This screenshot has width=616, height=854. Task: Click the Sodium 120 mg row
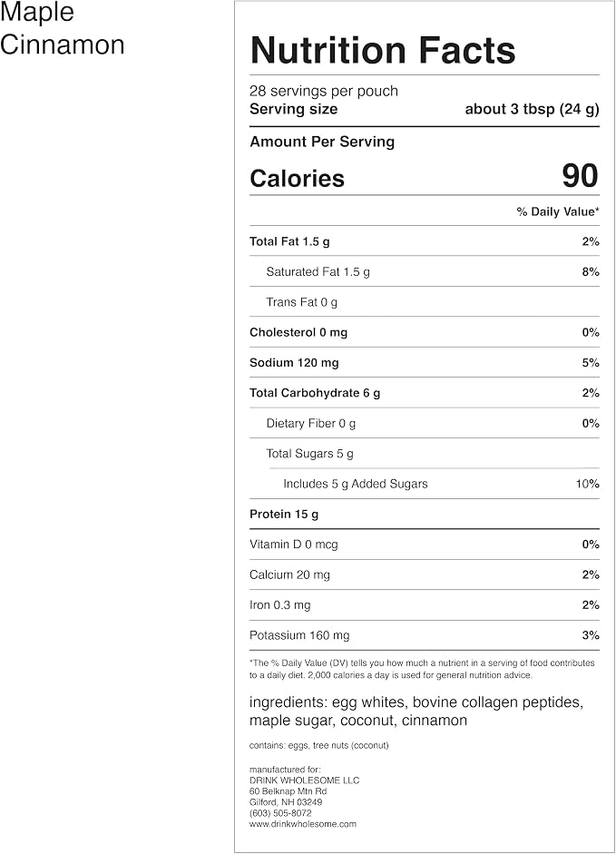[425, 363]
